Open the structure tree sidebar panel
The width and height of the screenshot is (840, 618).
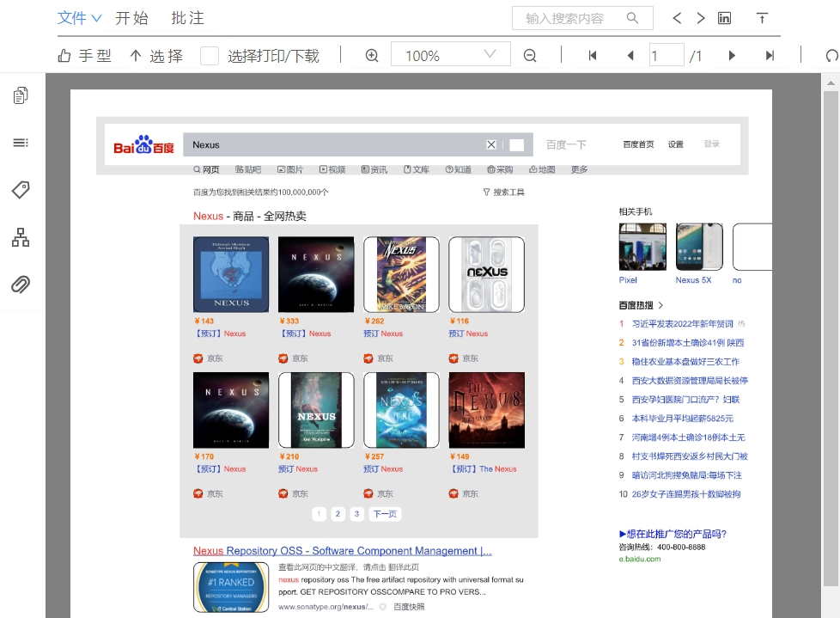(x=21, y=237)
